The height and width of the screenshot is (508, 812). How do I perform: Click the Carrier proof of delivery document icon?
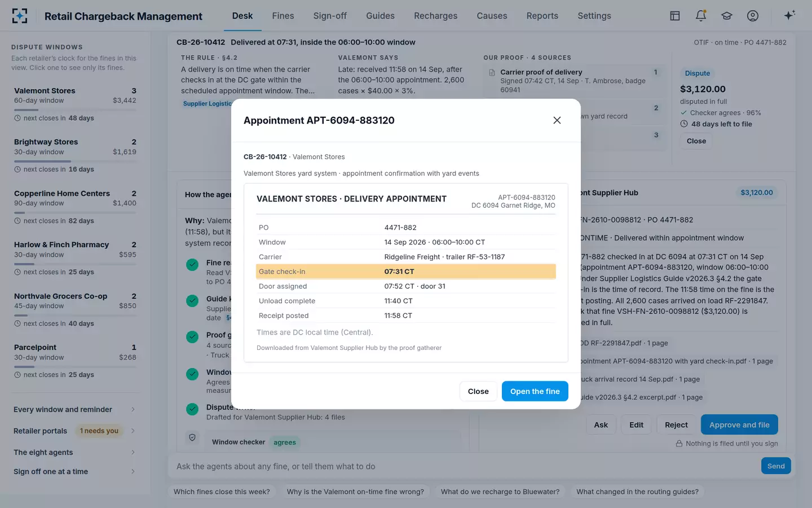click(492, 72)
